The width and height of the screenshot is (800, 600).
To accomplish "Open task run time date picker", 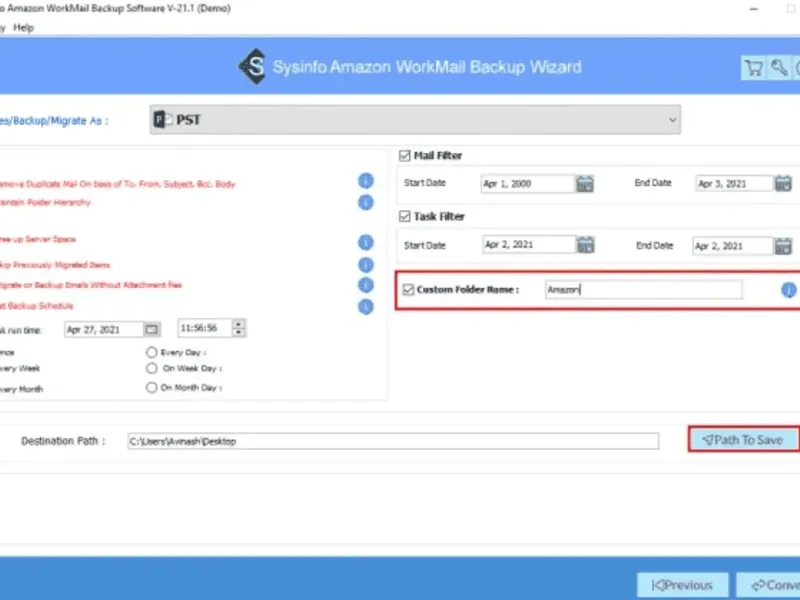I will pos(152,330).
